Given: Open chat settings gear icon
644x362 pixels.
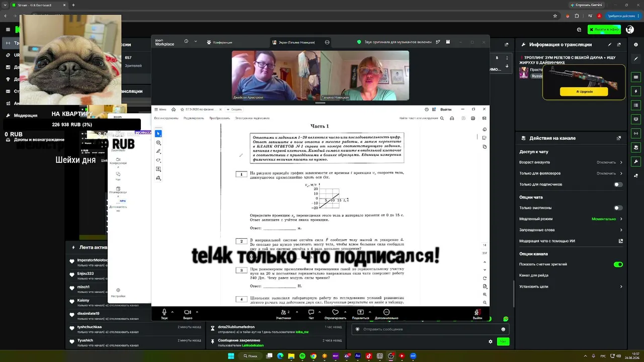Looking at the screenshot, I should pos(491,341).
